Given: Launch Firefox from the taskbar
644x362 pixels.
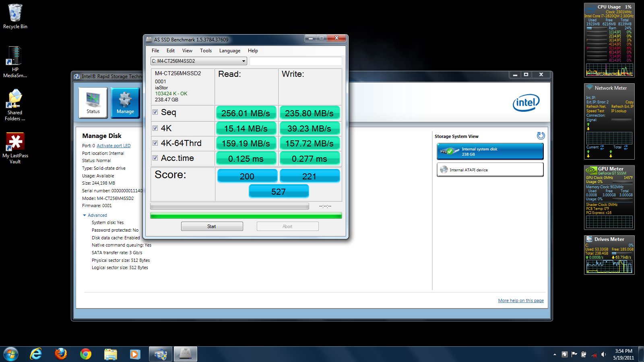Looking at the screenshot, I should (61, 354).
